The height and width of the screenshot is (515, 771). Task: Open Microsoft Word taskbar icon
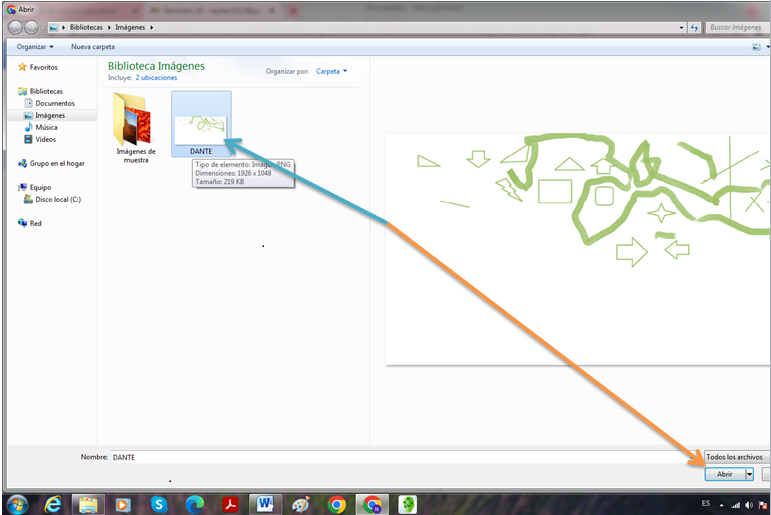265,504
